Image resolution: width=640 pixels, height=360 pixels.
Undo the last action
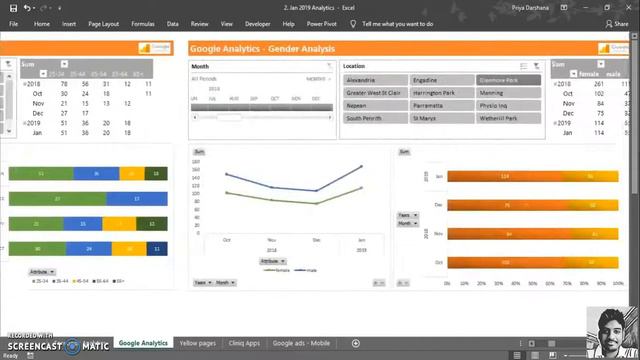coord(27,8)
